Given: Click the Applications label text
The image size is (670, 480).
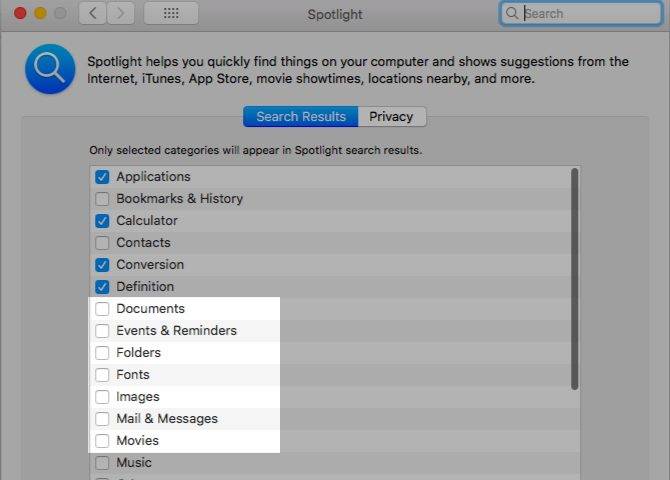Looking at the screenshot, I should tap(153, 177).
